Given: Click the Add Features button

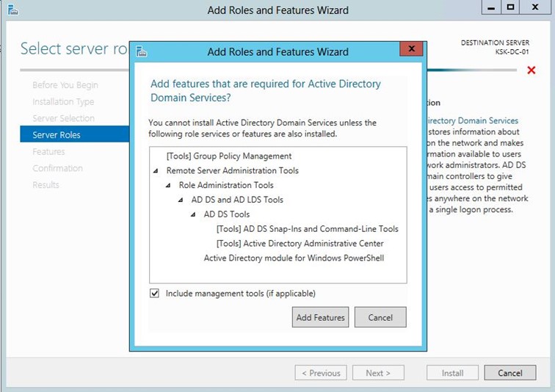Looking at the screenshot, I should pos(320,317).
